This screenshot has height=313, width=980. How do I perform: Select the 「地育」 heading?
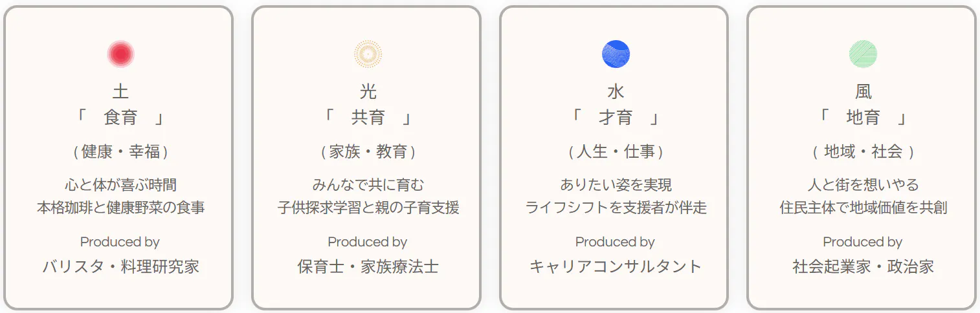point(863,118)
